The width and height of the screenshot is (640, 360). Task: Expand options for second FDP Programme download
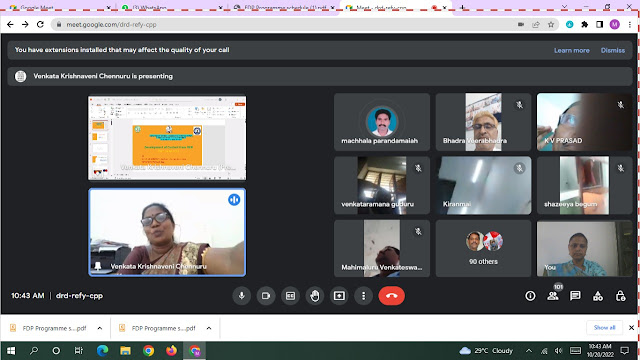[x=209, y=328]
